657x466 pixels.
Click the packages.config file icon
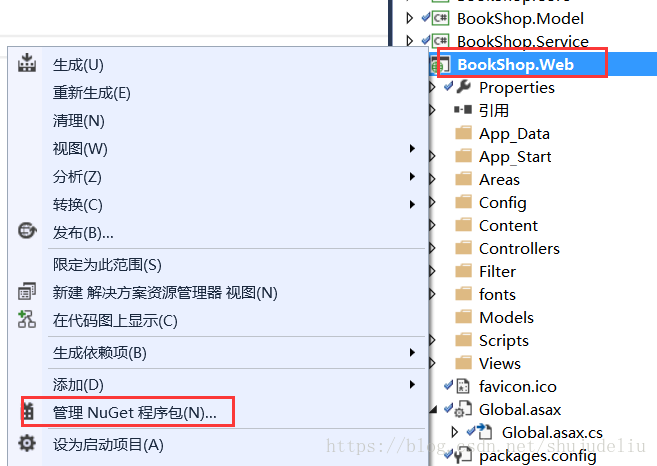463,456
